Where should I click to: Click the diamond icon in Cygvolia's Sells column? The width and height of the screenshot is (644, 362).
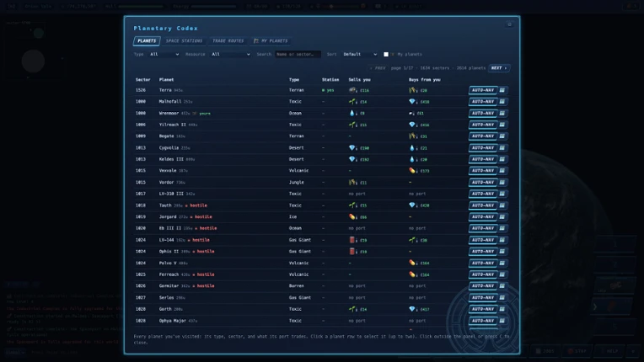tap(352, 147)
